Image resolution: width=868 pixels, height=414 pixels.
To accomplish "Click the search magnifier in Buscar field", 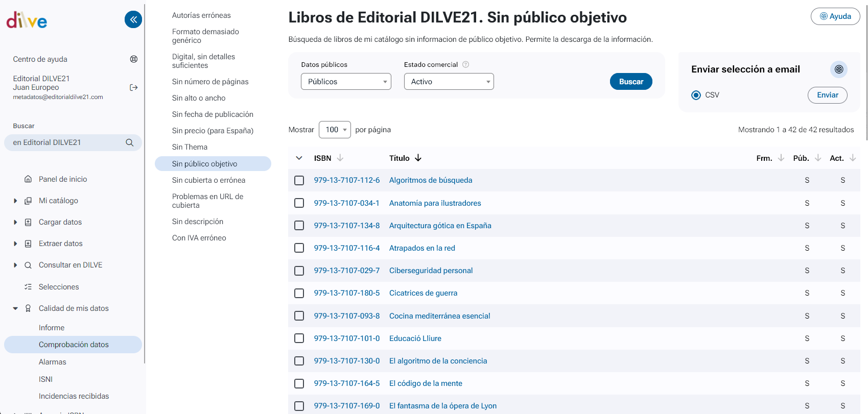I will [130, 143].
